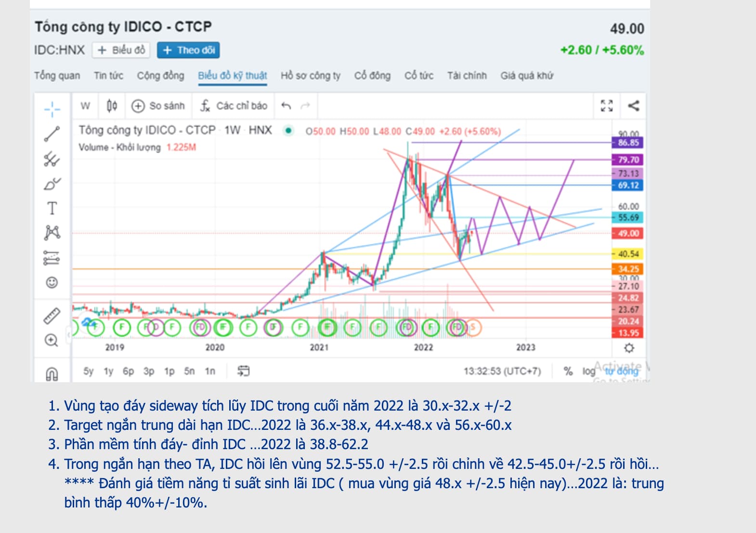Click the Volume - Khối lượng legend

(x=119, y=147)
